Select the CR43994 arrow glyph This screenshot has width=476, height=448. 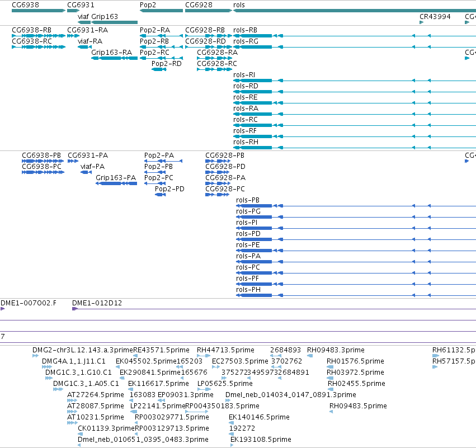(421, 22)
